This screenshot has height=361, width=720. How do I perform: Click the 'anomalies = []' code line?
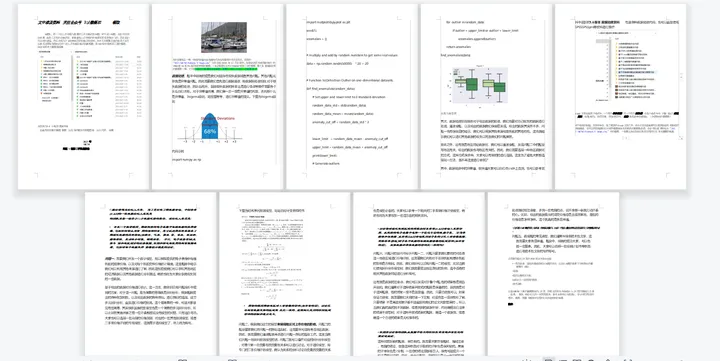click(316, 39)
